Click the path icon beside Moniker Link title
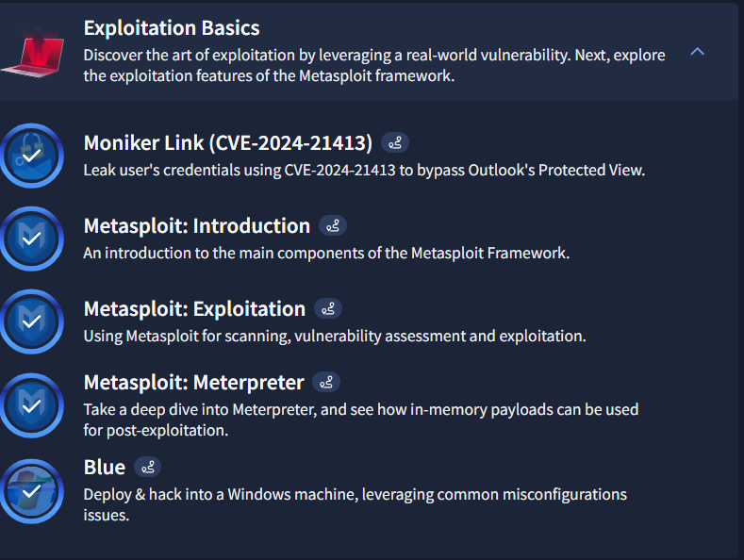 (395, 143)
